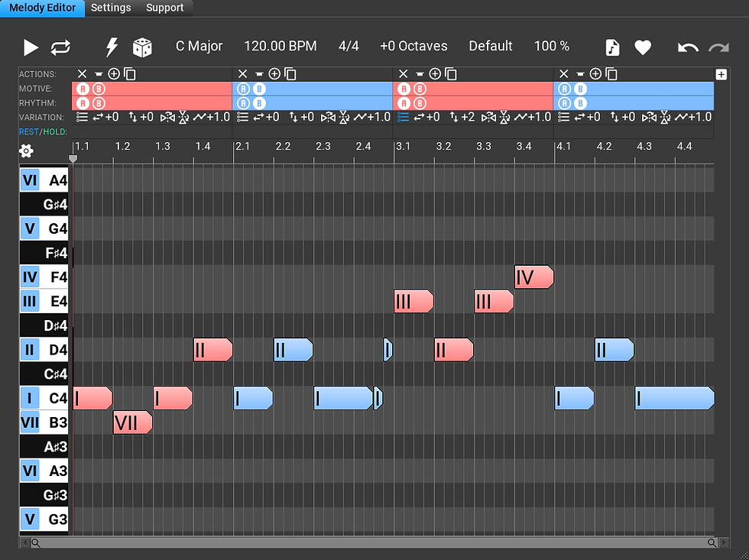Image resolution: width=749 pixels, height=560 pixels.
Task: Delete the first bar with its X icon
Action: [81, 73]
